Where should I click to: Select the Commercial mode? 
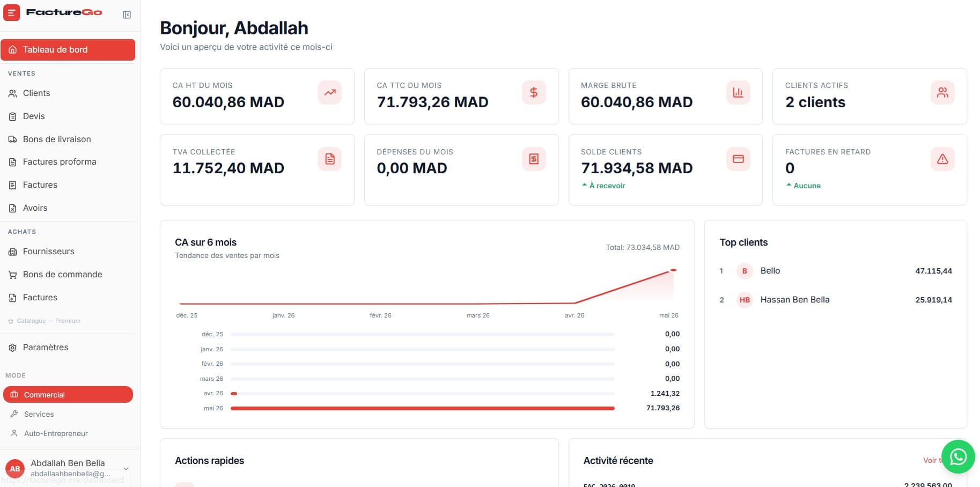[68, 394]
